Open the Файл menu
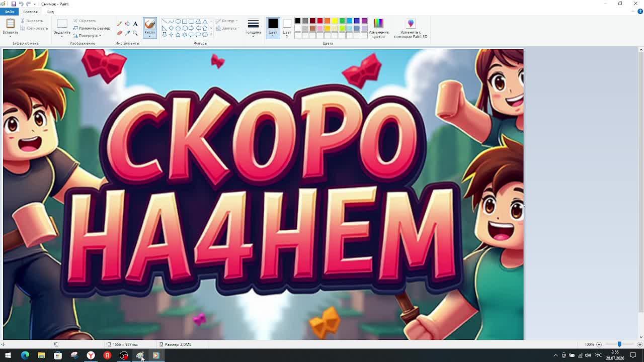The height and width of the screenshot is (362, 644). click(x=10, y=12)
